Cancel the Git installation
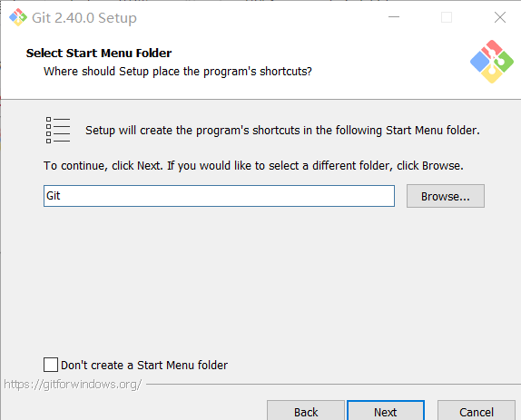The width and height of the screenshot is (521, 420). click(x=477, y=411)
